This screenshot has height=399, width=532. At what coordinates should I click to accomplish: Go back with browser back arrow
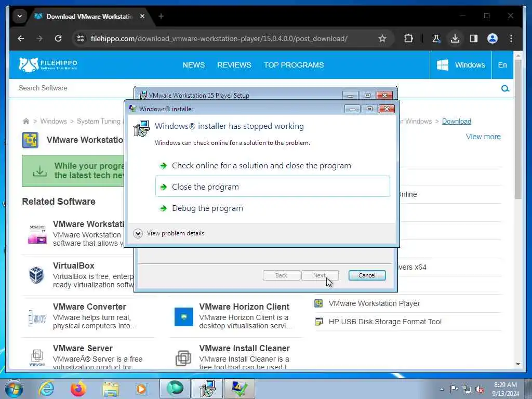(x=21, y=38)
